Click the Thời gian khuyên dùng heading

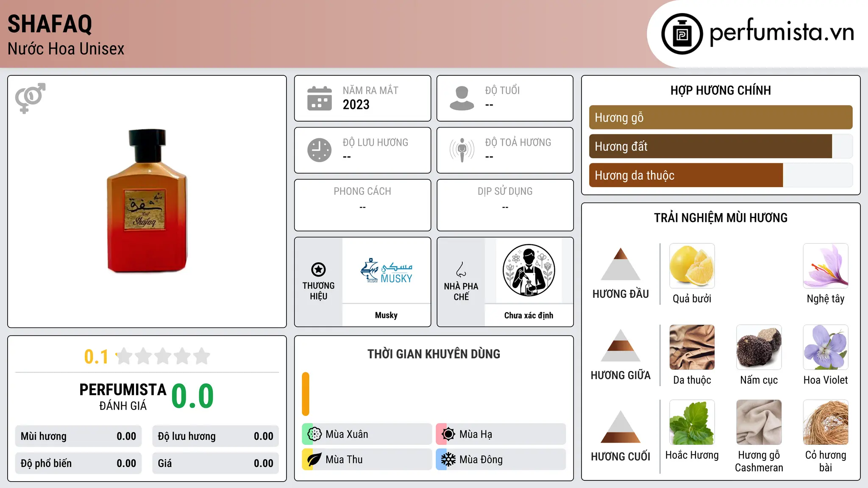pyautogui.click(x=434, y=354)
